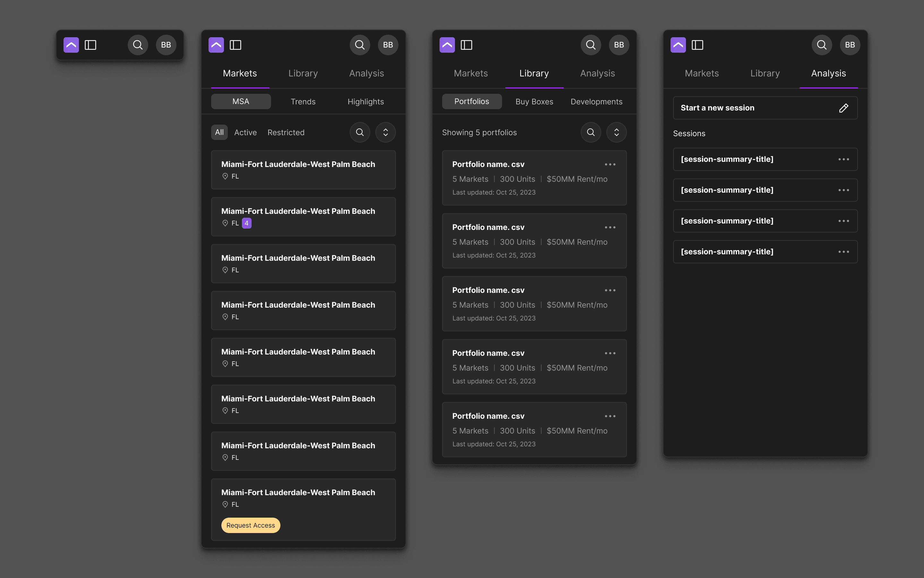Switch to the Highlights sub-tab
Image resolution: width=924 pixels, height=578 pixels.
pyautogui.click(x=366, y=102)
